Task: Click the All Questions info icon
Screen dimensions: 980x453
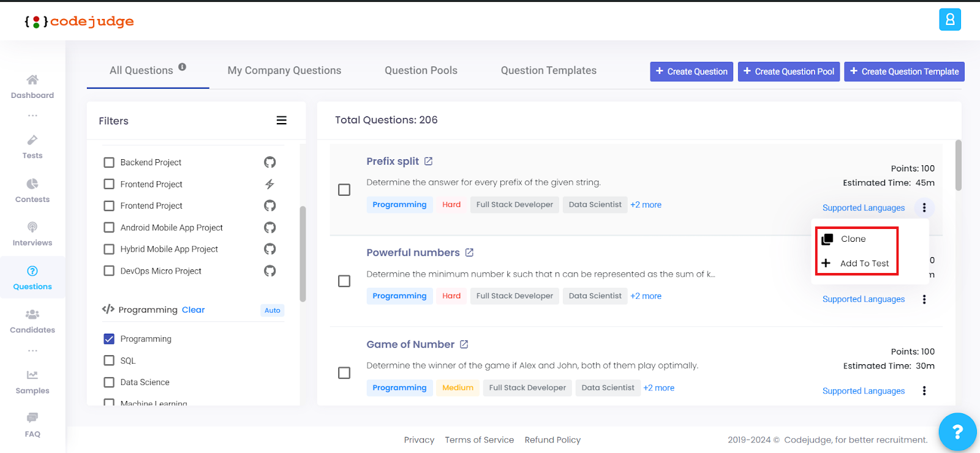Action: [183, 67]
